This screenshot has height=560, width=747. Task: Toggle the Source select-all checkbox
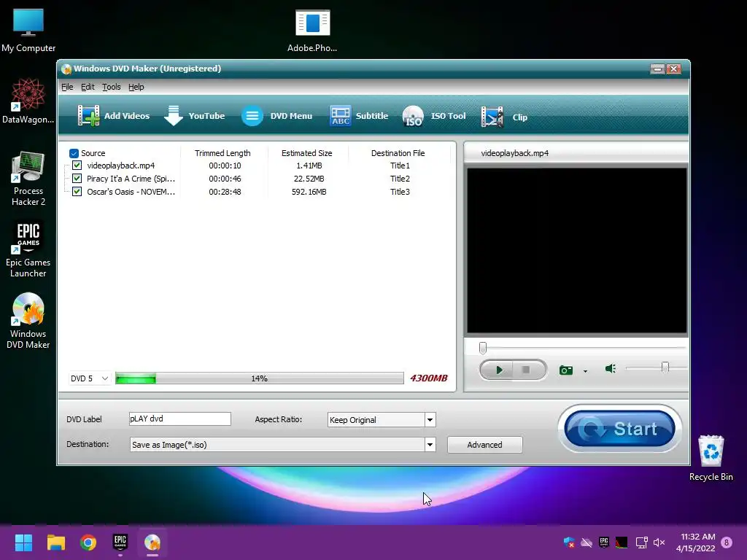point(74,153)
